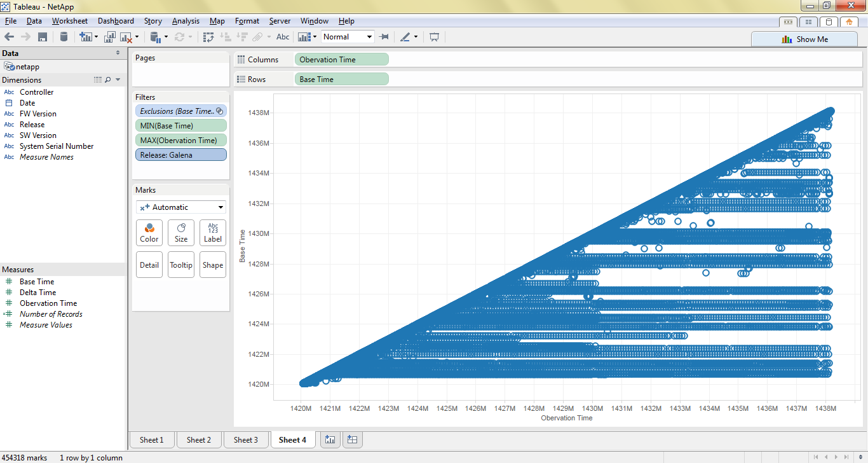Open the mark type Automatic dropdown
The image size is (868, 463).
(181, 207)
